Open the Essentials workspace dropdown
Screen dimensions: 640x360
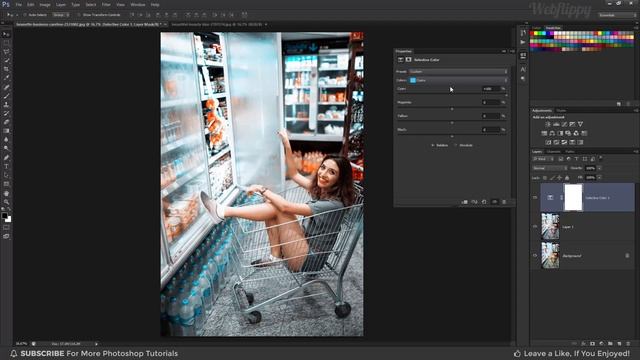pyautogui.click(x=617, y=15)
